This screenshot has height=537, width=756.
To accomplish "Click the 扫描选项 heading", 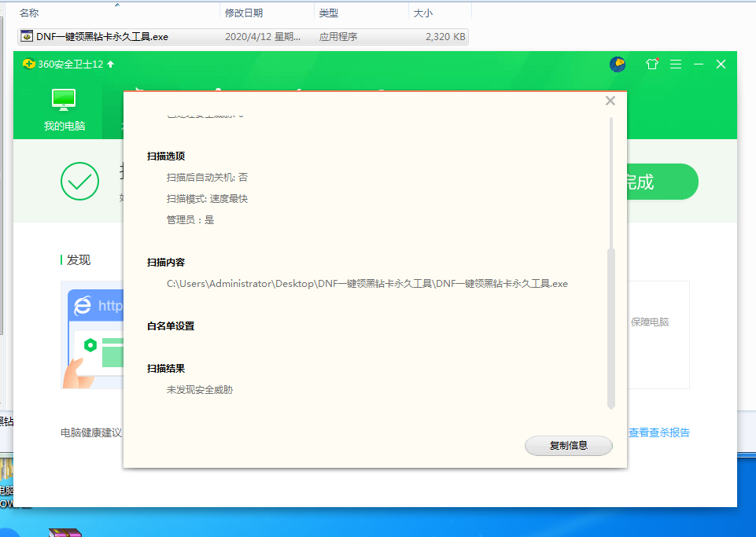I will pyautogui.click(x=166, y=156).
